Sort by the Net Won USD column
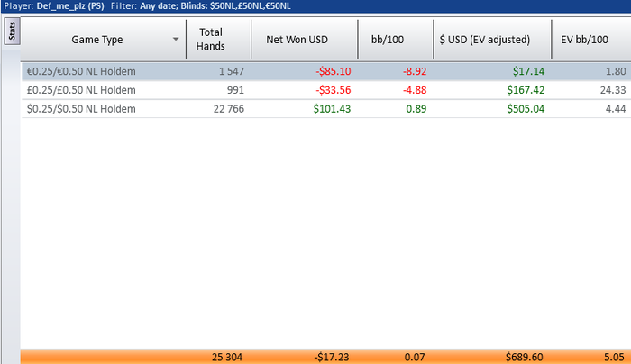The height and width of the screenshot is (364, 631). 305,40
